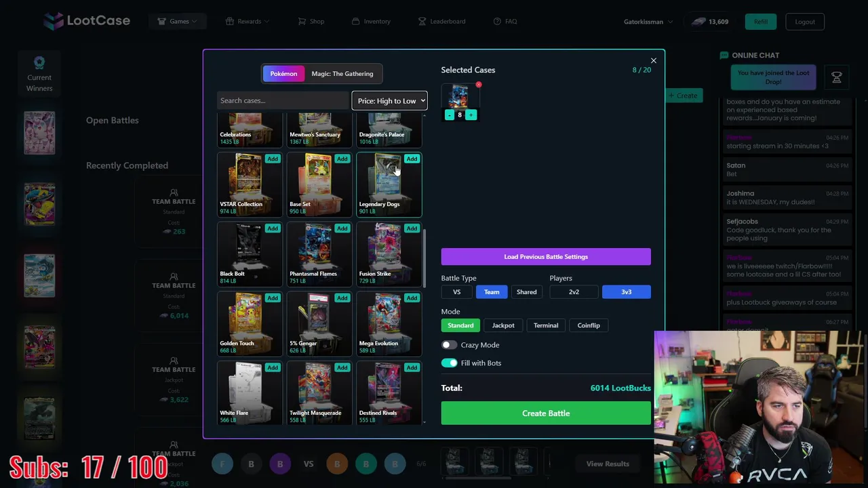Click the Dragonite's Palace case thumbnail

click(389, 130)
